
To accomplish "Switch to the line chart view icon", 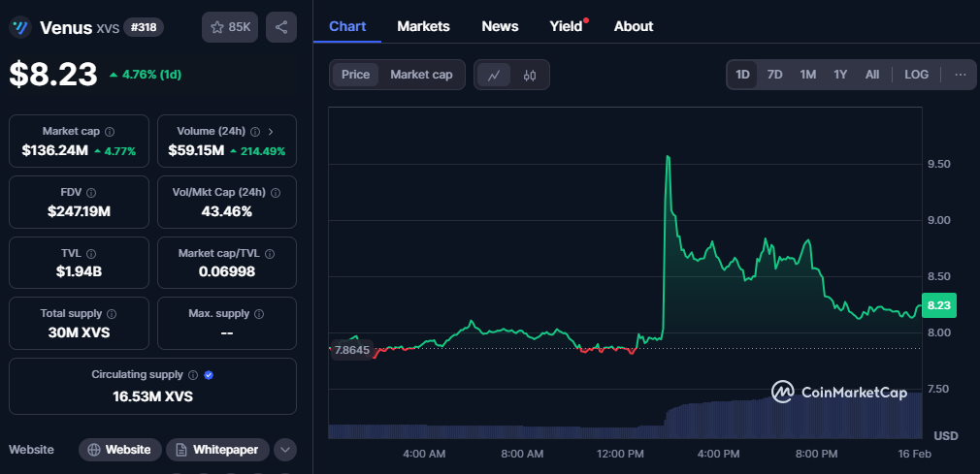I will pyautogui.click(x=494, y=75).
